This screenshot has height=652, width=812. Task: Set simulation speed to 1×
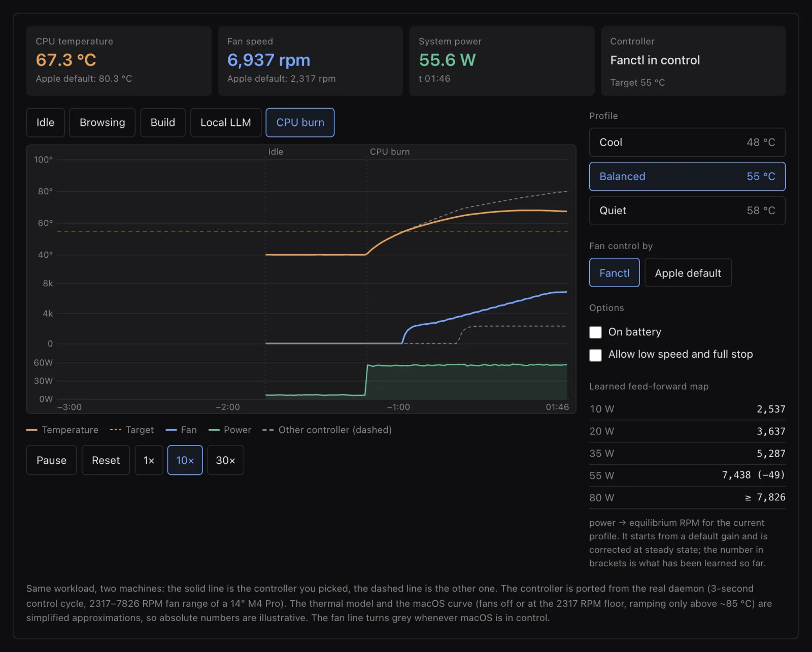tap(149, 460)
